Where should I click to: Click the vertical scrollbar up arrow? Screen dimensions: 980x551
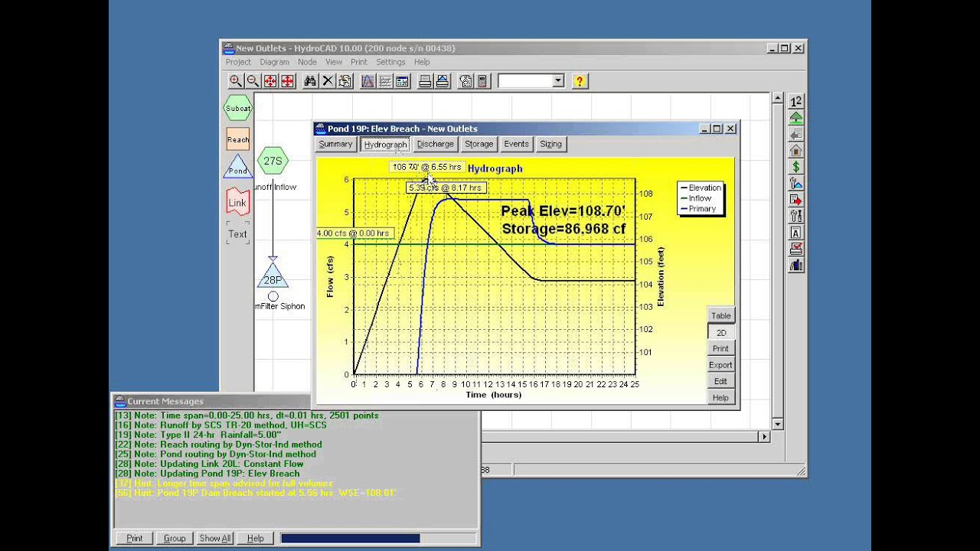[778, 99]
